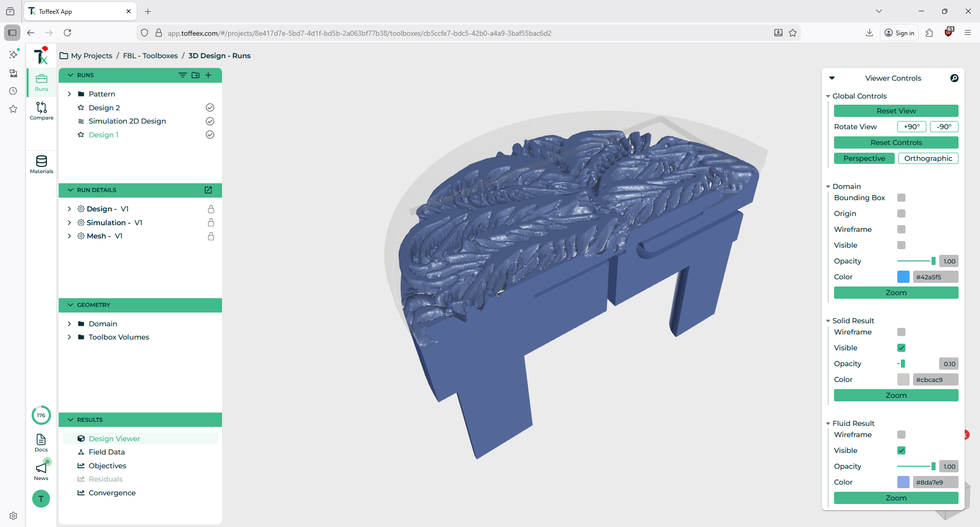980x527 pixels.
Task: Add a new run with plus icon
Action: click(208, 75)
